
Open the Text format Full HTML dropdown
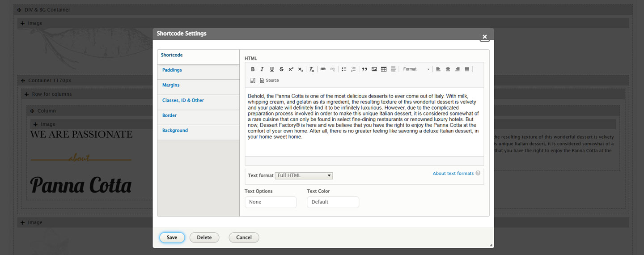[x=304, y=175]
